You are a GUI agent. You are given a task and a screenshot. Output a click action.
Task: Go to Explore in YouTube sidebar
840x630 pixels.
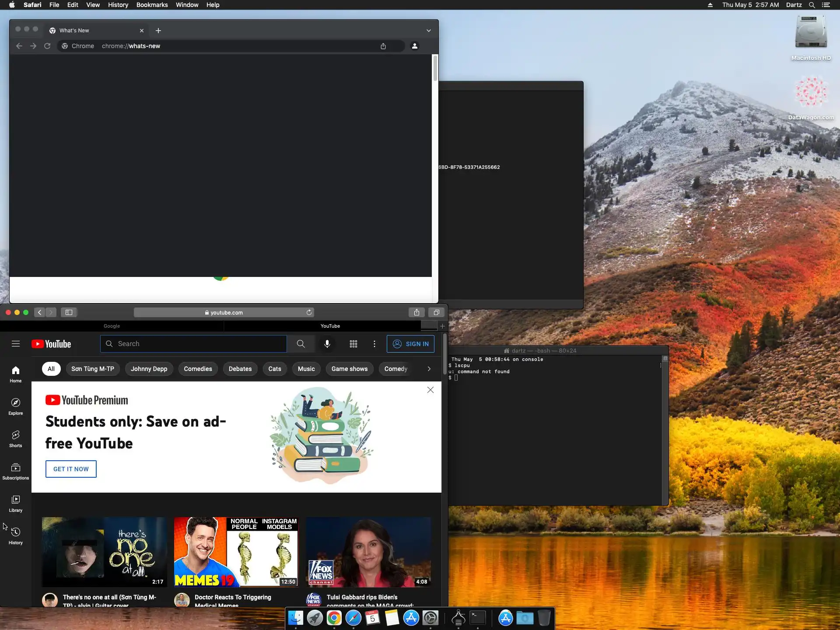coord(16,406)
